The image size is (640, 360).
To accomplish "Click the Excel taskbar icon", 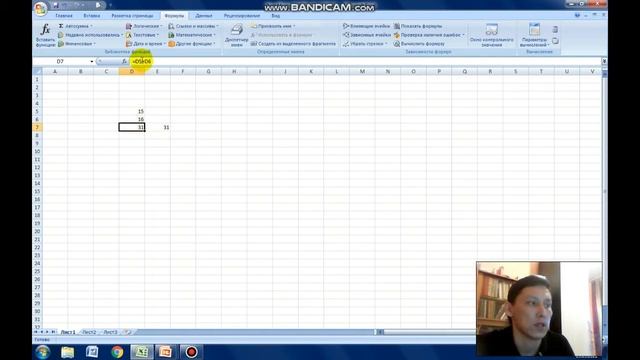I will 142,352.
